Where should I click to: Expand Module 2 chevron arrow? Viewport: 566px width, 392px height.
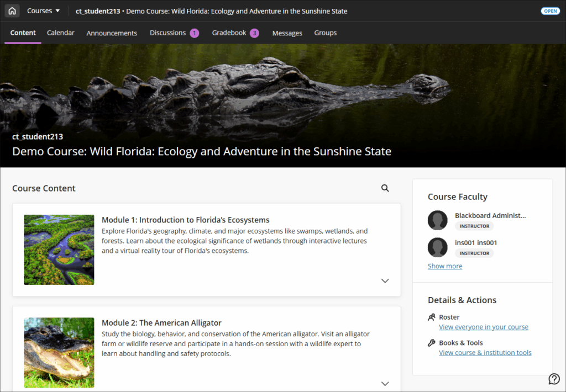[x=385, y=383]
